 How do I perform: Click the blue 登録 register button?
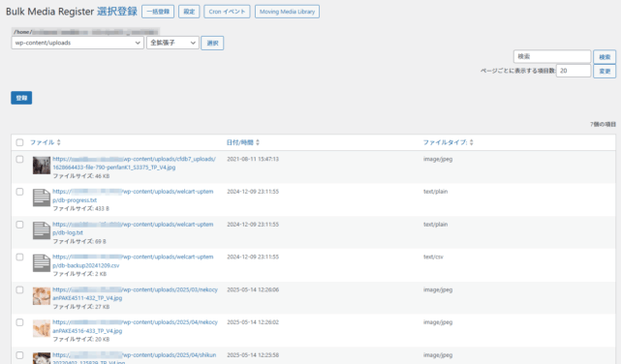(x=21, y=98)
